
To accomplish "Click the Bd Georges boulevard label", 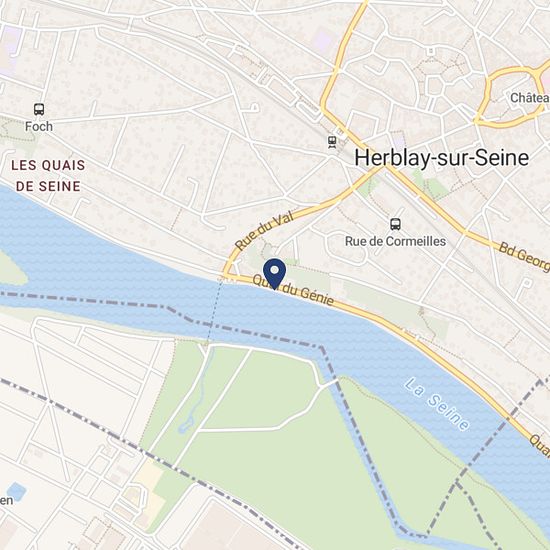I will click(x=524, y=256).
